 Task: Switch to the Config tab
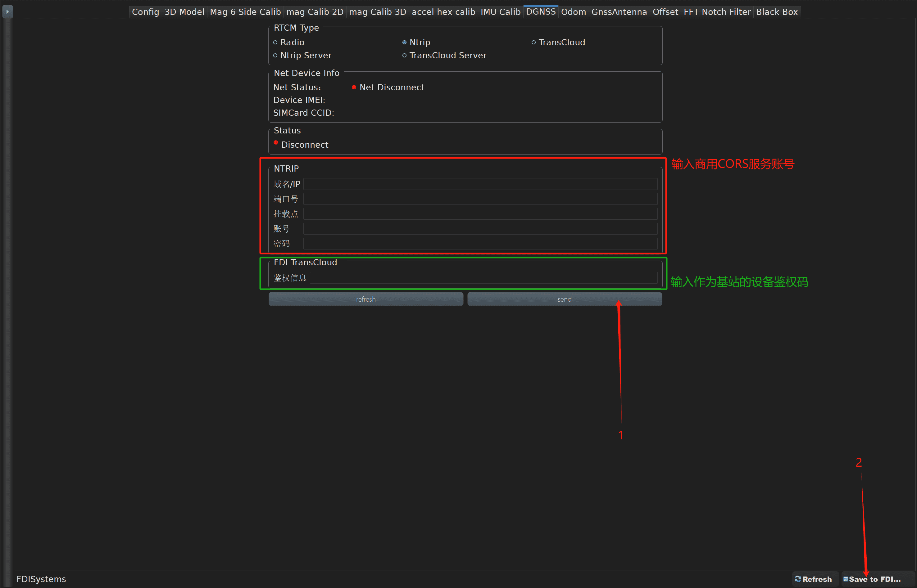tap(145, 12)
